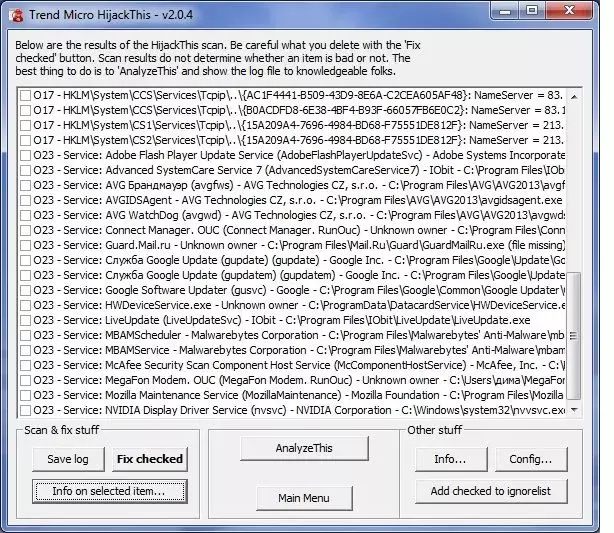Click Add checked to ignorelist
Image resolution: width=614 pixels, height=533 pixels.
[491, 491]
